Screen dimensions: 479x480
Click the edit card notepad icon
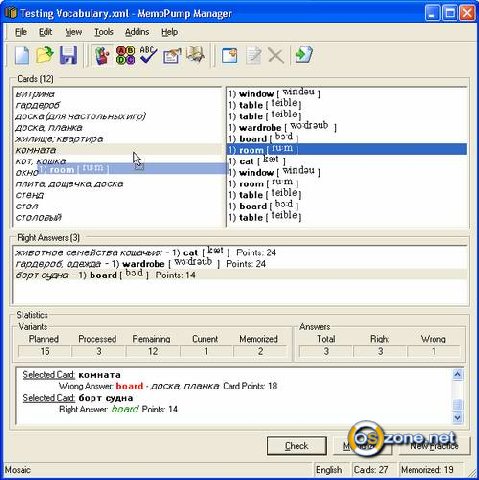tap(253, 55)
